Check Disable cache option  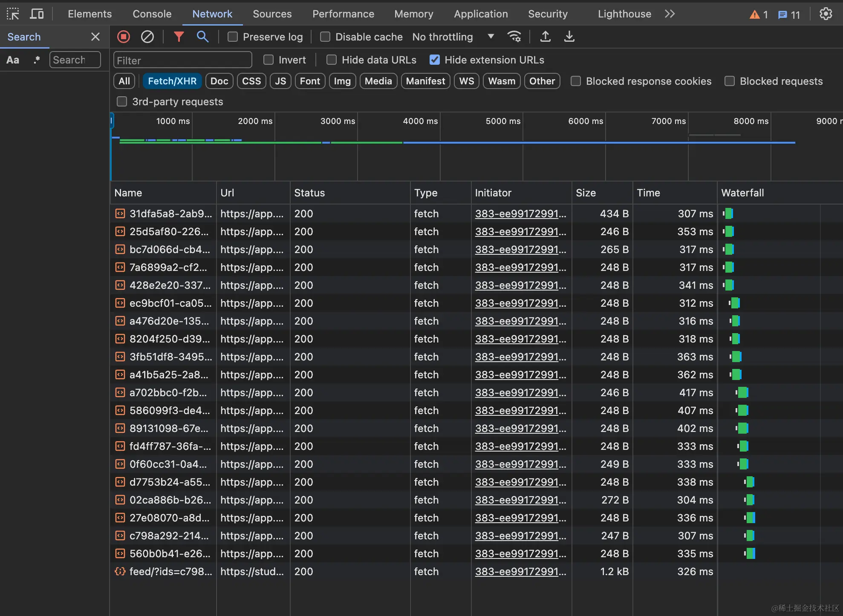point(325,37)
